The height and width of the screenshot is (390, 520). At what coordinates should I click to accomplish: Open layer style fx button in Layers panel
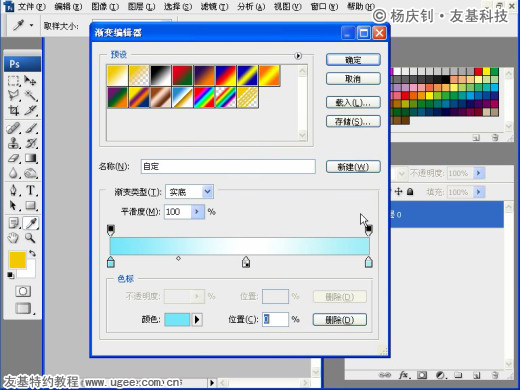click(x=404, y=376)
